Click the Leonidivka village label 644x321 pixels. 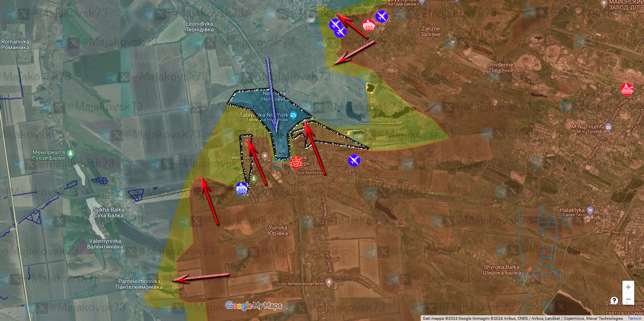point(199,26)
